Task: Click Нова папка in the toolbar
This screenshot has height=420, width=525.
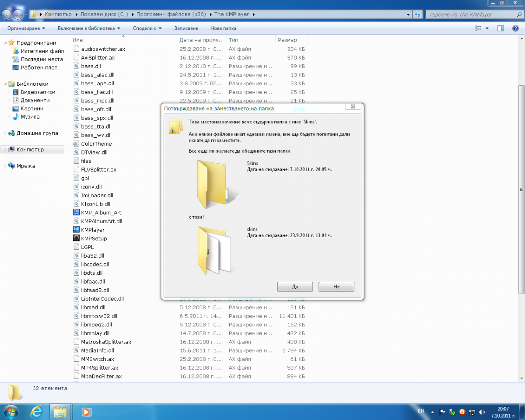Action: pyautogui.click(x=223, y=28)
